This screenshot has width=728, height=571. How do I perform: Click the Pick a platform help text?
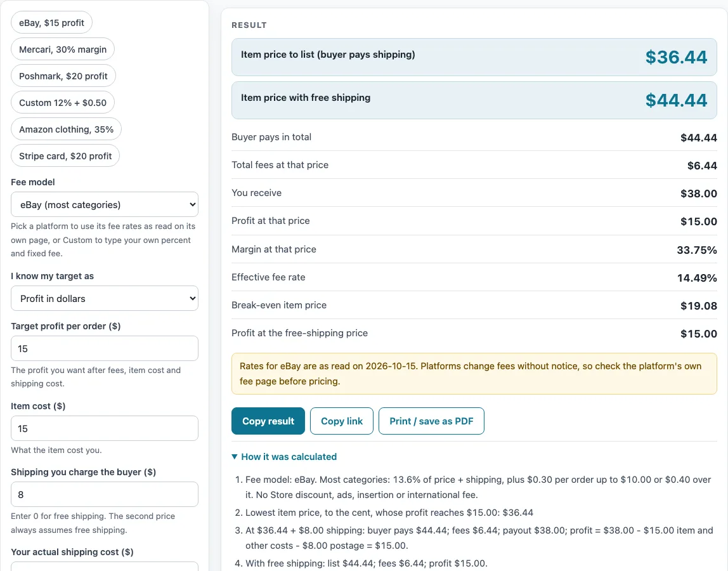point(103,240)
